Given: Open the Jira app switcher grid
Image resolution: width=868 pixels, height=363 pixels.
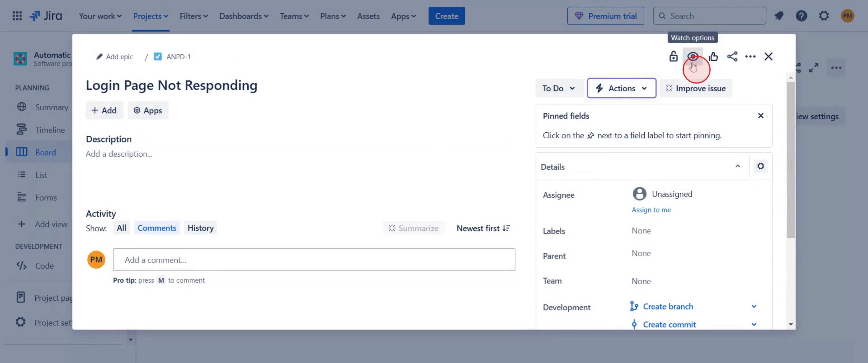Looking at the screenshot, I should (x=17, y=16).
